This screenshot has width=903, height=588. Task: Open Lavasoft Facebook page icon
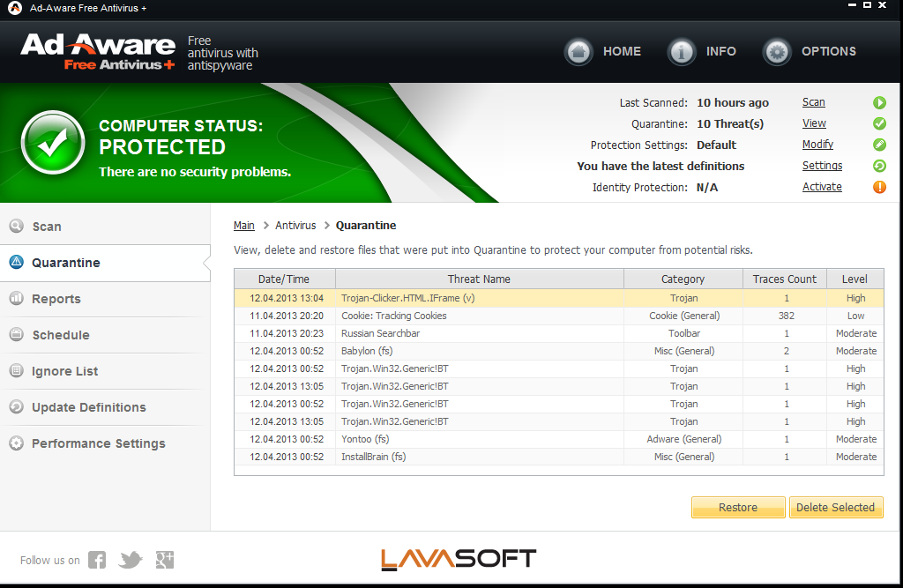(97, 560)
